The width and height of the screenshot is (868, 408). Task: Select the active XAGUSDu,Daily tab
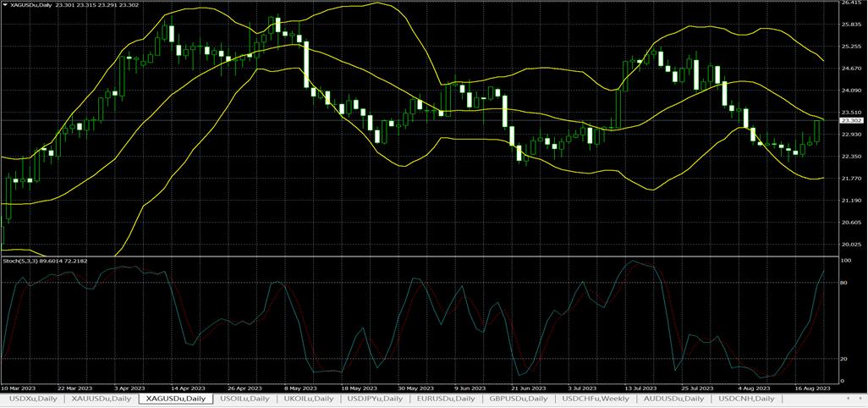pyautogui.click(x=175, y=398)
